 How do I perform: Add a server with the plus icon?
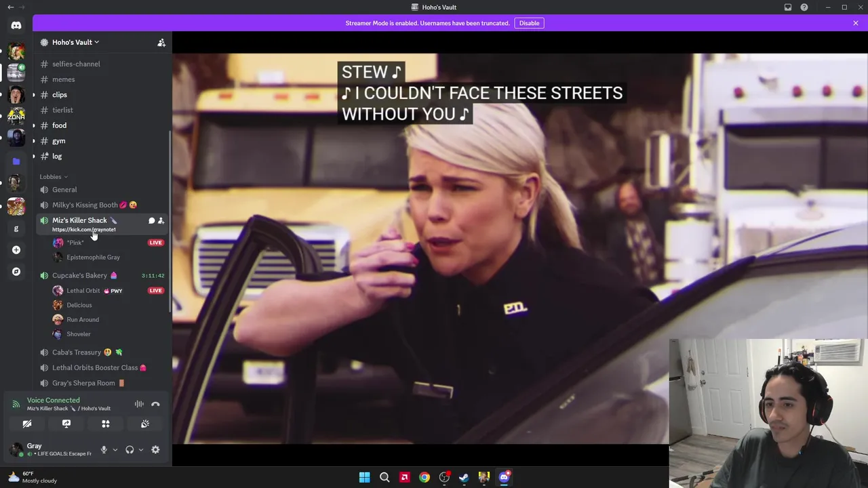click(x=16, y=250)
